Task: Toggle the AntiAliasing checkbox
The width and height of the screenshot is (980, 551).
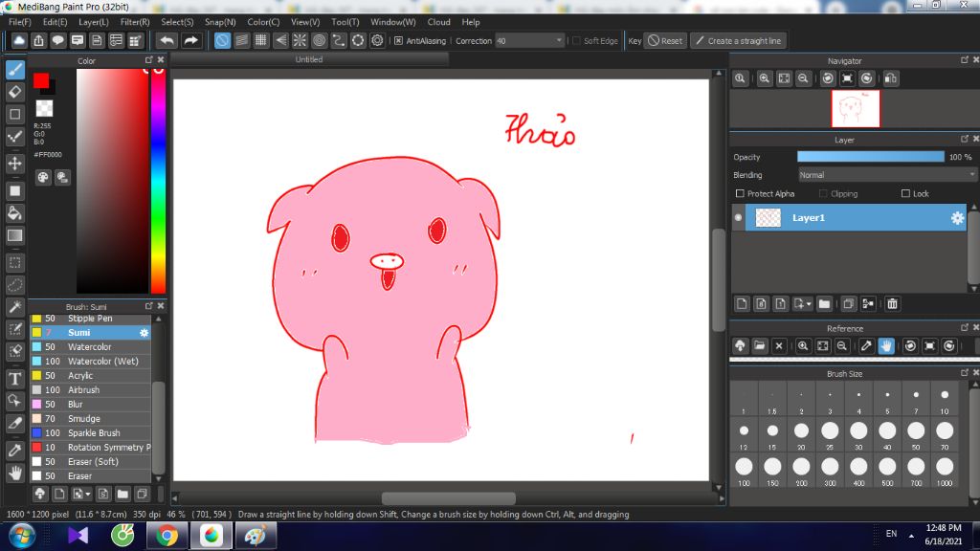Action: [399, 41]
